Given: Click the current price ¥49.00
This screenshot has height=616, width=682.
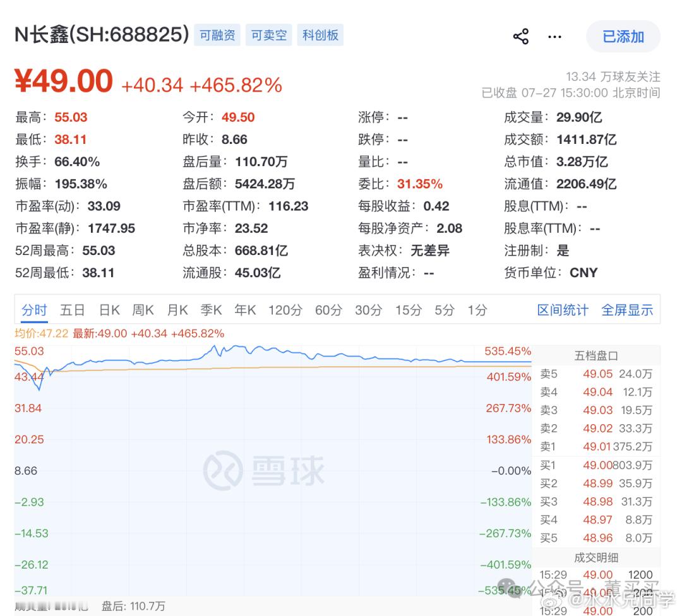Looking at the screenshot, I should click(x=64, y=81).
